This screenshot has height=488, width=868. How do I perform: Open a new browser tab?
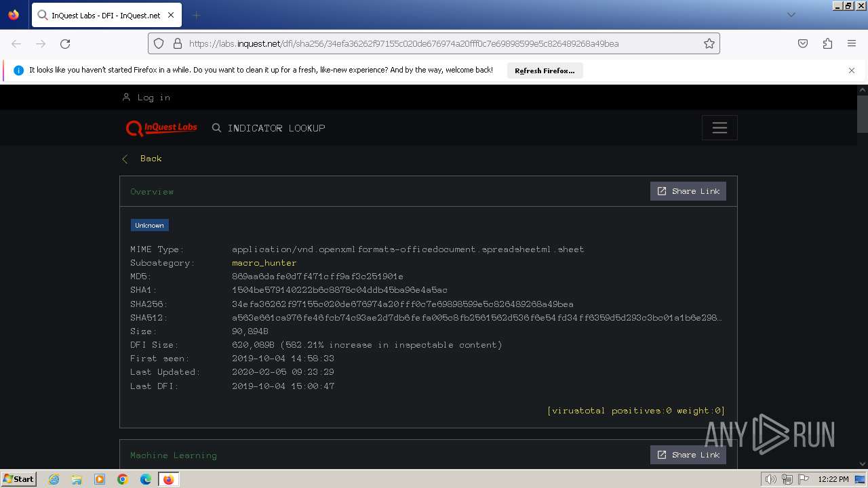196,15
